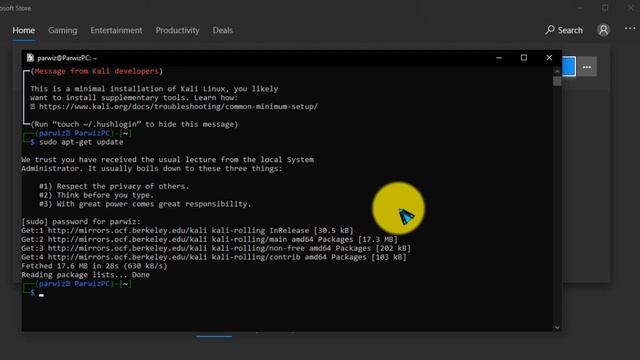Maximize the Microsoft Store window
This screenshot has width=640, height=360.
click(x=605, y=8)
